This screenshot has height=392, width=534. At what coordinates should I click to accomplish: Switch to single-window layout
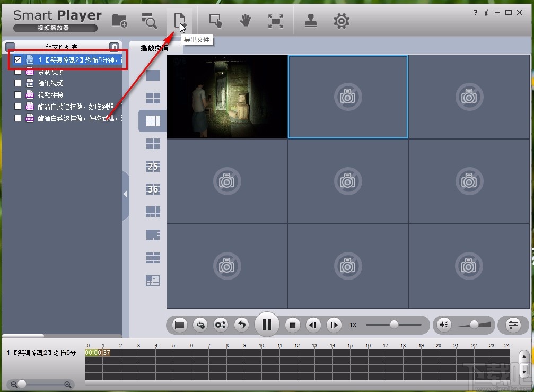click(153, 75)
